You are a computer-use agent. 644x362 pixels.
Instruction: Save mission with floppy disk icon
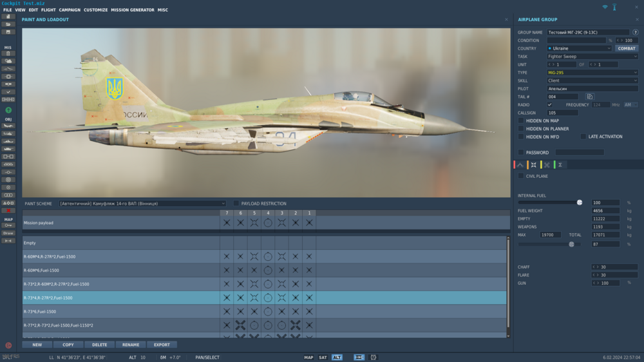tap(8, 32)
